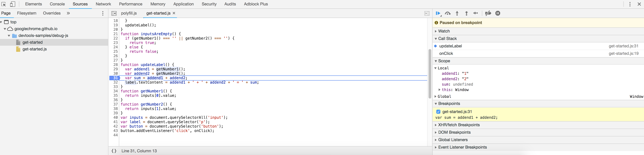This screenshot has width=644, height=155.
Task: Collapse the Local scope variables
Action: (435, 68)
